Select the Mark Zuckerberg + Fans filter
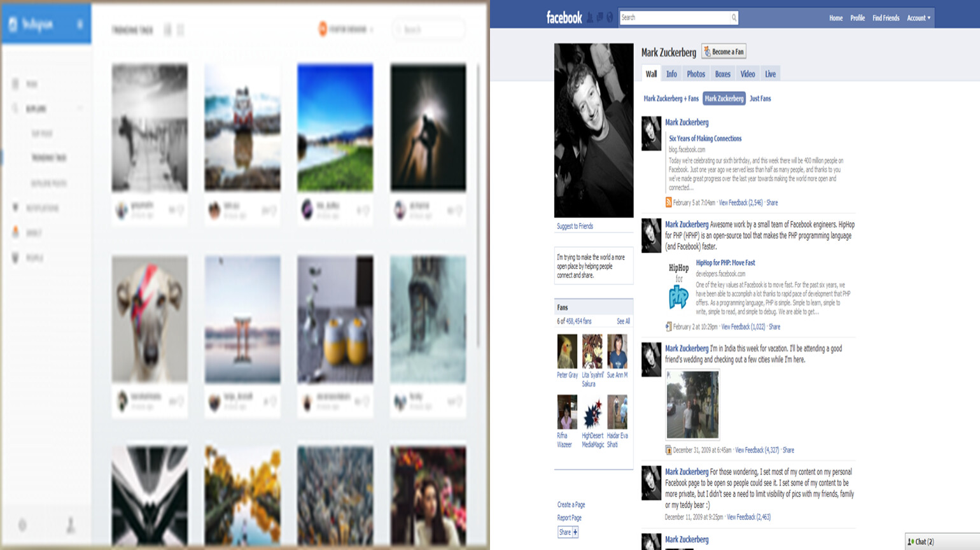Image resolution: width=980 pixels, height=550 pixels. (671, 99)
